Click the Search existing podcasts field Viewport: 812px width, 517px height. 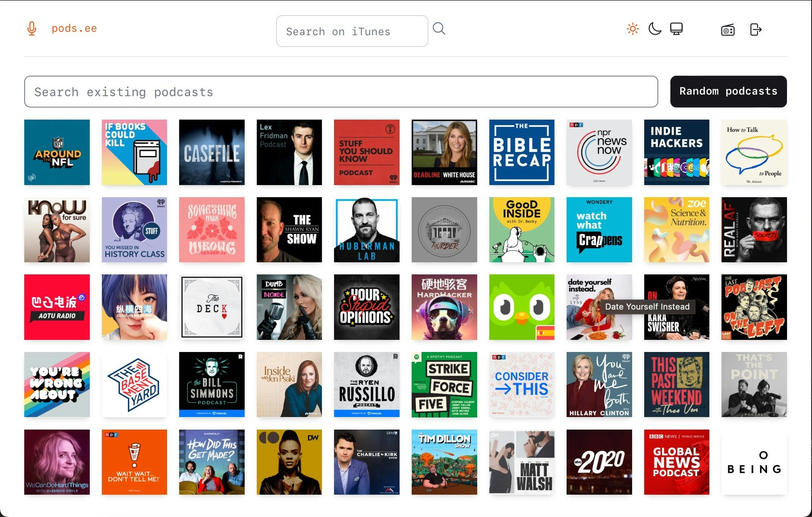[340, 92]
